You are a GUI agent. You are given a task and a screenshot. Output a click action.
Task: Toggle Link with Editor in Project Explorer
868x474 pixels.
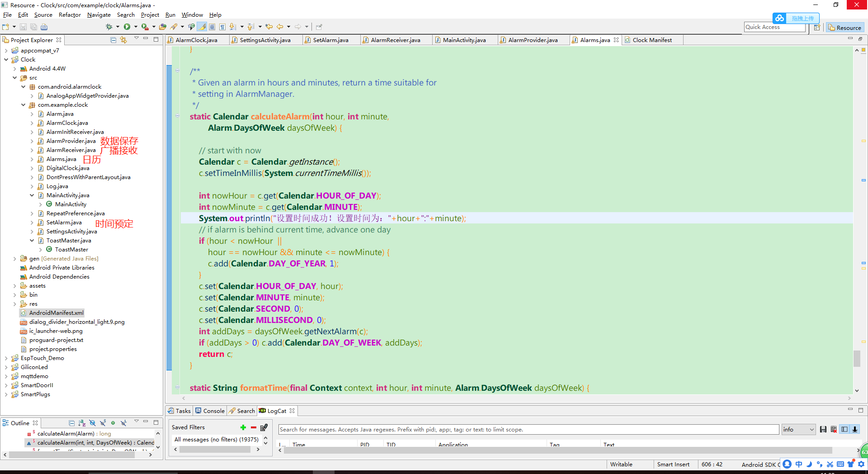(123, 40)
